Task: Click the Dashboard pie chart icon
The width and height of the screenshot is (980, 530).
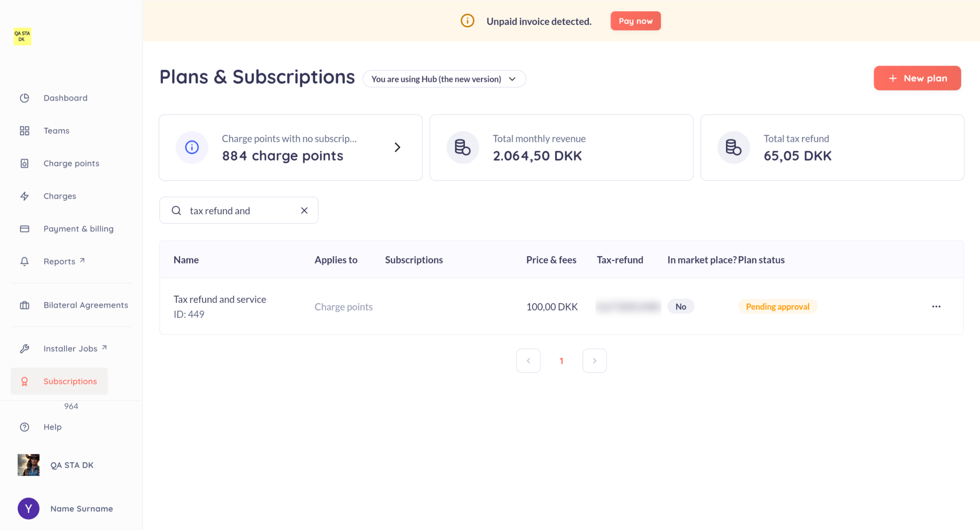Action: click(24, 98)
